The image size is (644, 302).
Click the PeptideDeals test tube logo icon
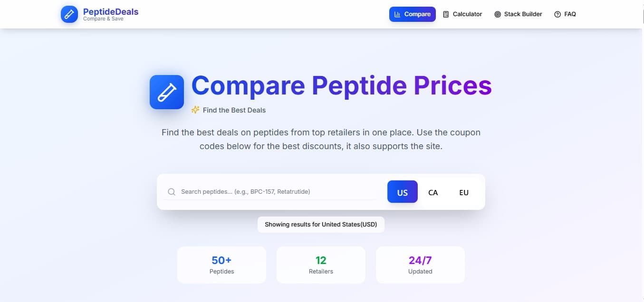click(x=69, y=14)
